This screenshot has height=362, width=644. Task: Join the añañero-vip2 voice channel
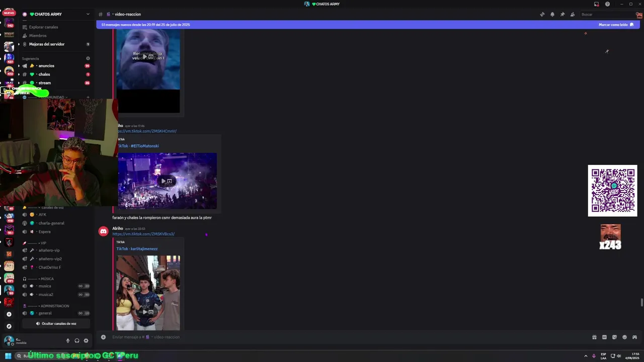56,259
